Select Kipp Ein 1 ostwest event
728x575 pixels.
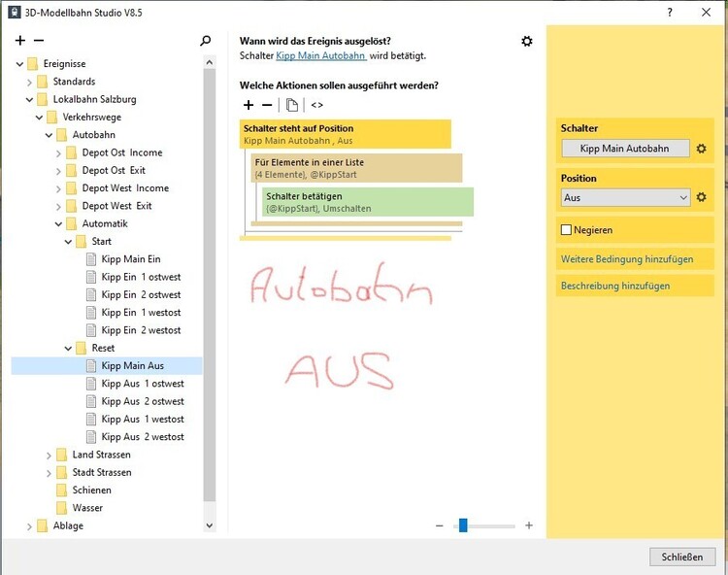[x=141, y=277]
